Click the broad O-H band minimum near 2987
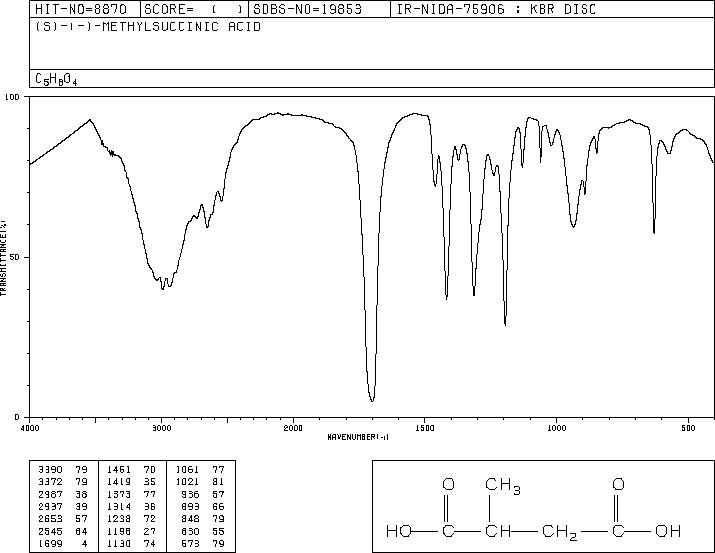The image size is (715, 553). [x=163, y=288]
